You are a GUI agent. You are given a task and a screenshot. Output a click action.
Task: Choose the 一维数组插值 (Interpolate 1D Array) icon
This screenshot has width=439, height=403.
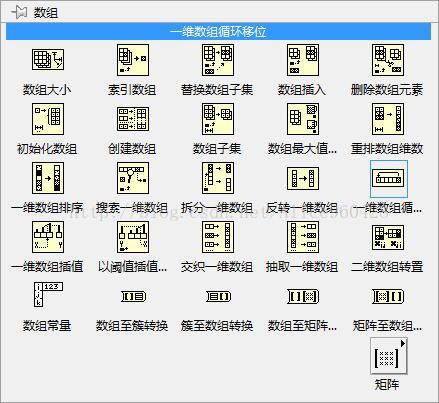click(48, 237)
